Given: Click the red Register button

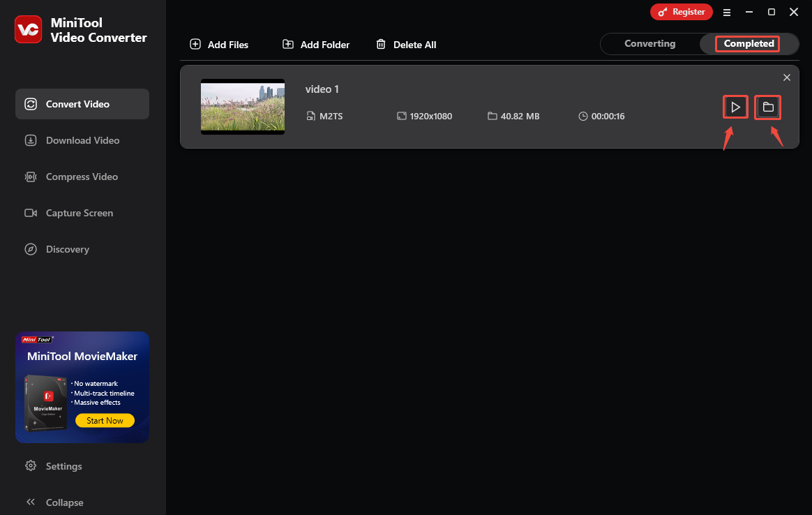Looking at the screenshot, I should (682, 12).
